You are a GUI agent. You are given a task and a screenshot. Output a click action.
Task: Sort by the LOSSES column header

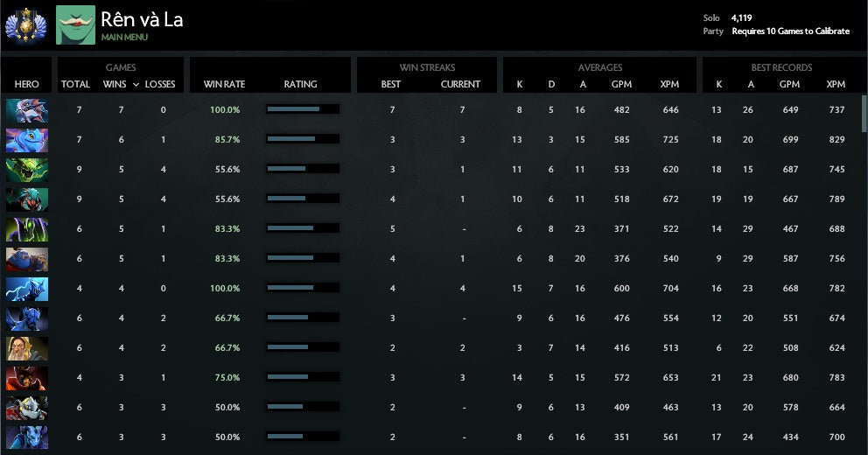[160, 85]
